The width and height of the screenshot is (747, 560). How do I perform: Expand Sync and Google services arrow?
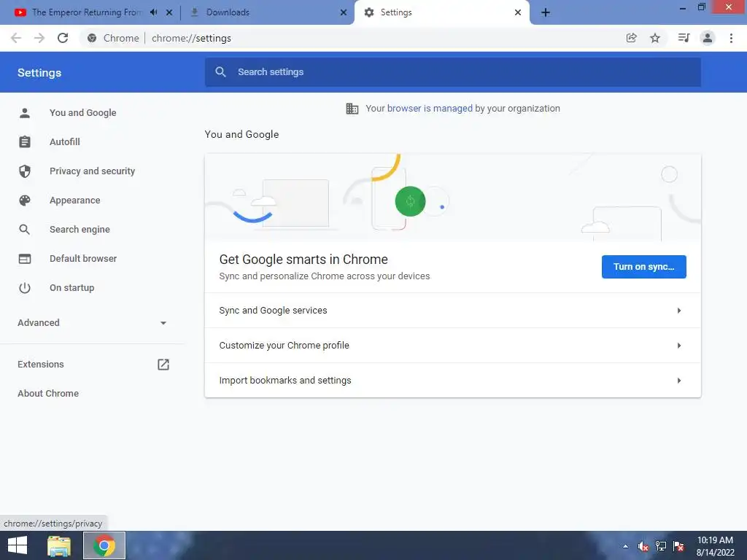pos(679,311)
